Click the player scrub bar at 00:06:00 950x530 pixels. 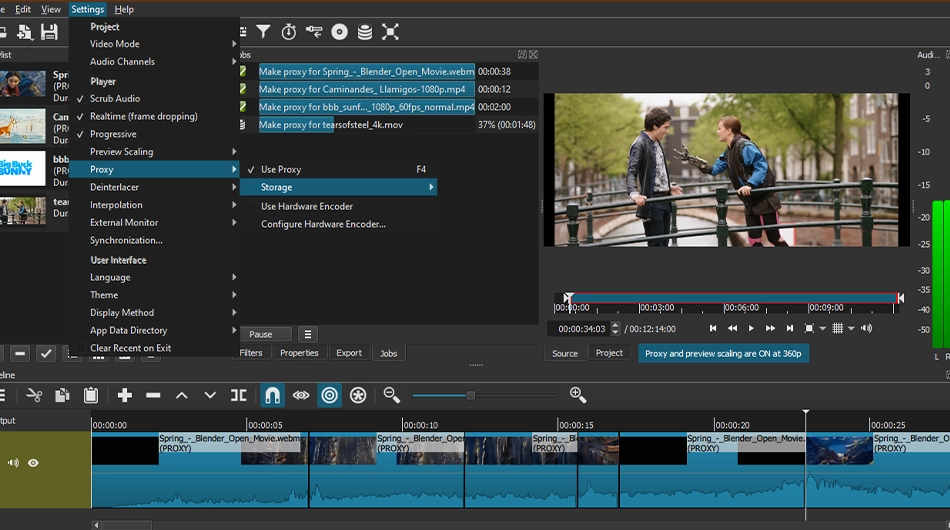point(725,298)
